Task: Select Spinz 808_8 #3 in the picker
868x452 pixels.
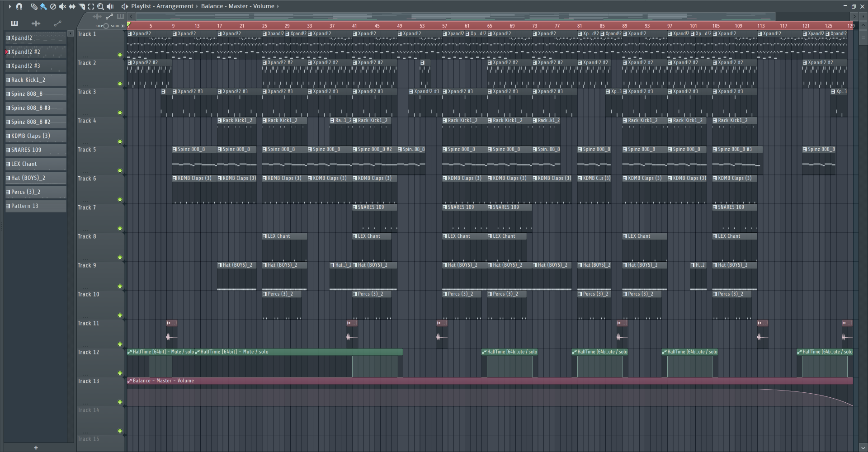Action: coord(36,108)
